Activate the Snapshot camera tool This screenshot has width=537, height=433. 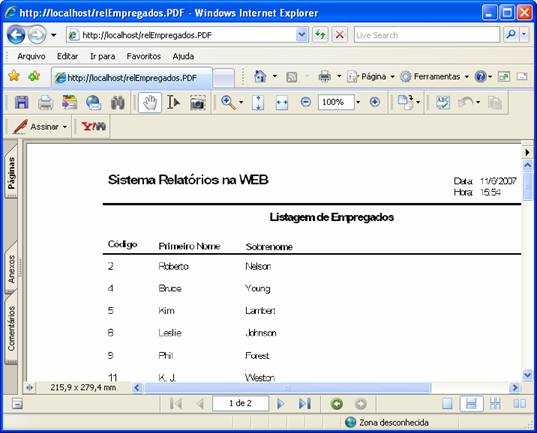tap(198, 102)
